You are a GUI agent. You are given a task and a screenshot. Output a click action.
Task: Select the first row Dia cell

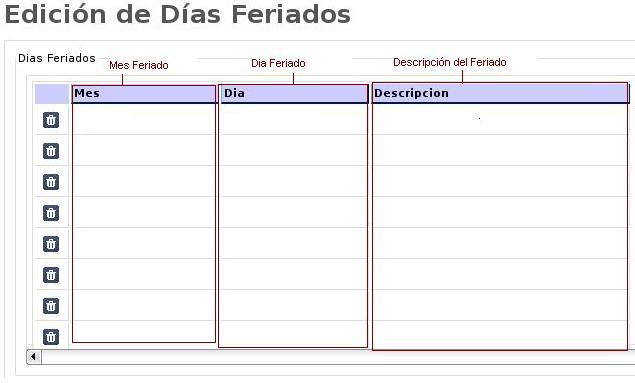coord(293,119)
